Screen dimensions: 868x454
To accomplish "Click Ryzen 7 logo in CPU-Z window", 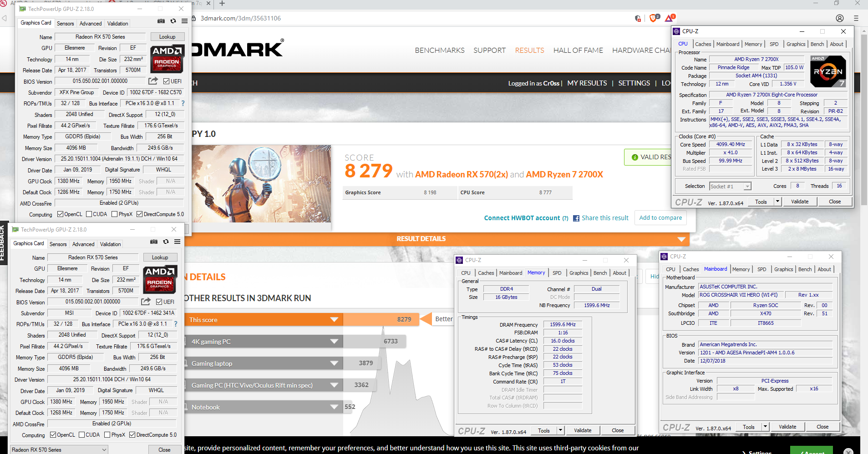I will (828, 71).
